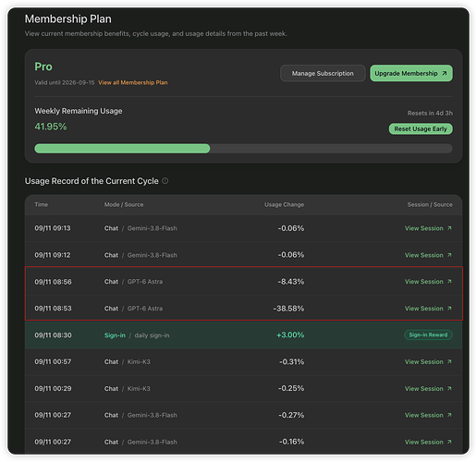The width and height of the screenshot is (476, 462).
Task: Click the Sign-in mode label
Action: pos(115,335)
